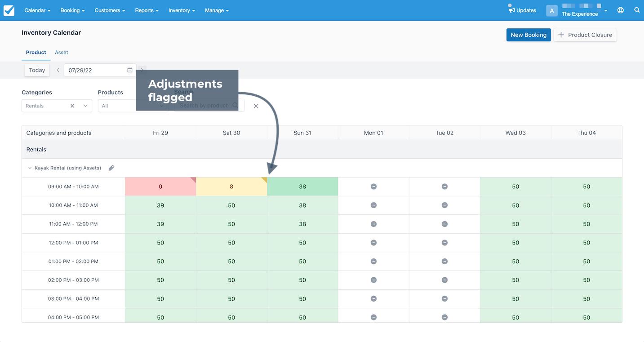This screenshot has width=644, height=342.
Task: Click Mon 01 unavailable icon at 09:00 AM
Action: [373, 187]
